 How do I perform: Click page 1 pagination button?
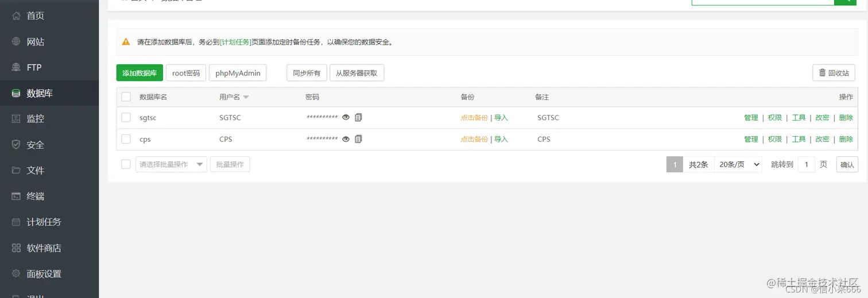[675, 164]
